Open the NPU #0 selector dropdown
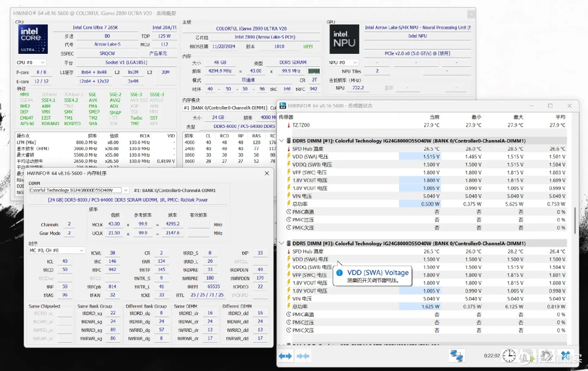Image resolution: width=588 pixels, height=371 pixels. (343, 63)
